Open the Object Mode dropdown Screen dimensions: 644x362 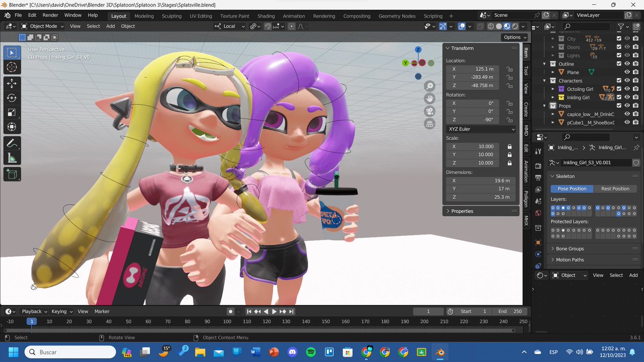pyautogui.click(x=43, y=26)
